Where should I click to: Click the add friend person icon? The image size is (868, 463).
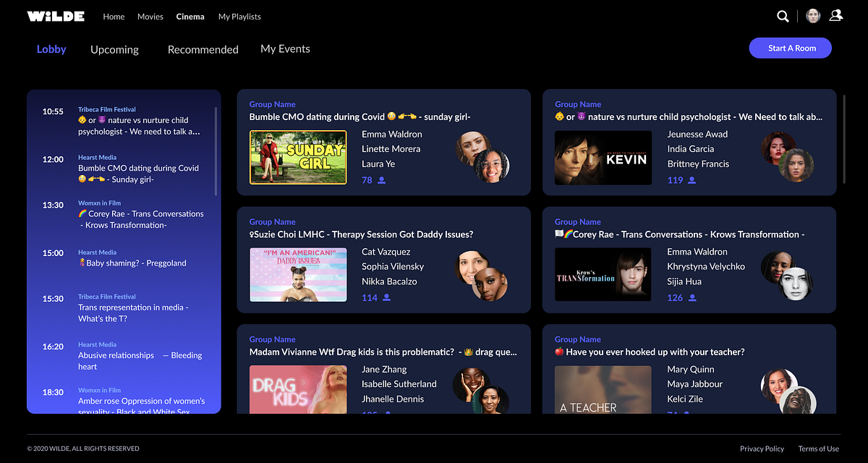tap(836, 15)
